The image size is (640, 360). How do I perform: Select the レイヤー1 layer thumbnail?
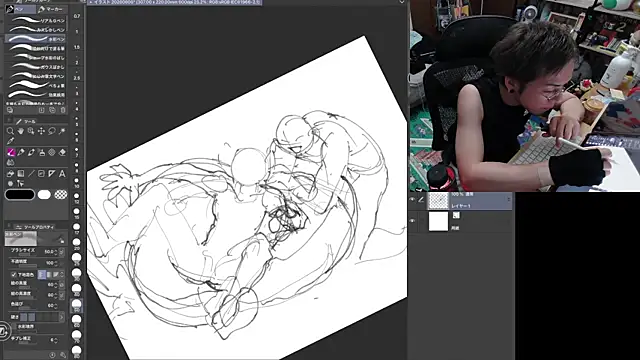point(438,200)
